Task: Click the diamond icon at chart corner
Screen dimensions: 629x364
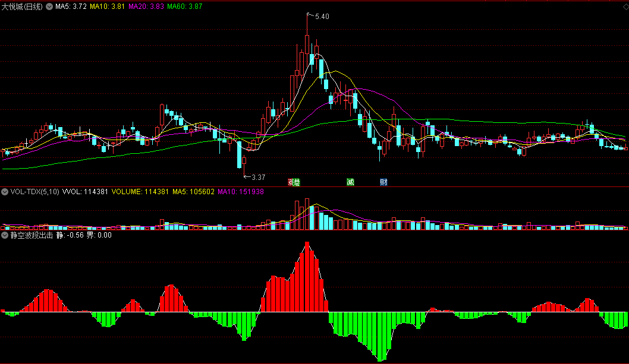Action: [x=625, y=7]
